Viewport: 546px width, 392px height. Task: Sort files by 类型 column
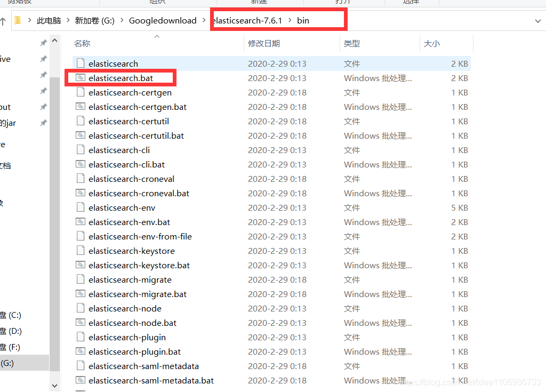coord(352,44)
